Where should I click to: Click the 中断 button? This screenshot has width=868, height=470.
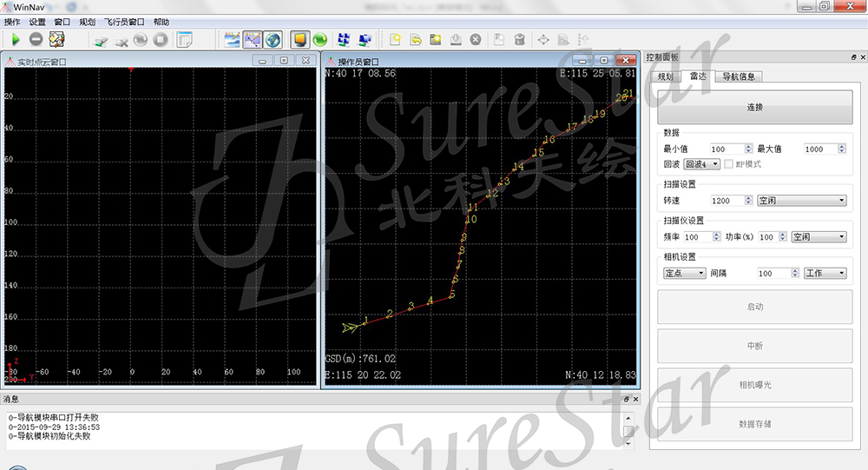[754, 346]
